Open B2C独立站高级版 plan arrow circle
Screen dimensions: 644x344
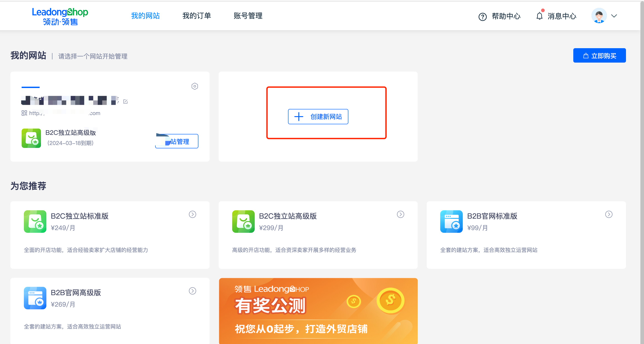tap(400, 214)
